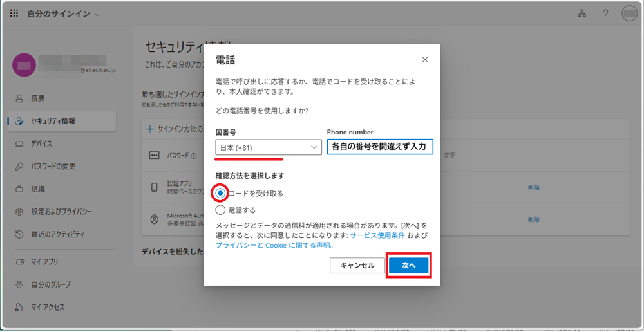Click the 最近のアクティビティ history icon
This screenshot has height=332, width=644.
click(x=19, y=235)
